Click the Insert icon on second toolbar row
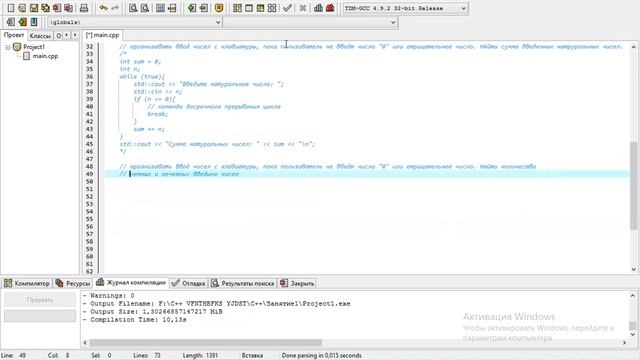The image size is (640, 360). 11,22
